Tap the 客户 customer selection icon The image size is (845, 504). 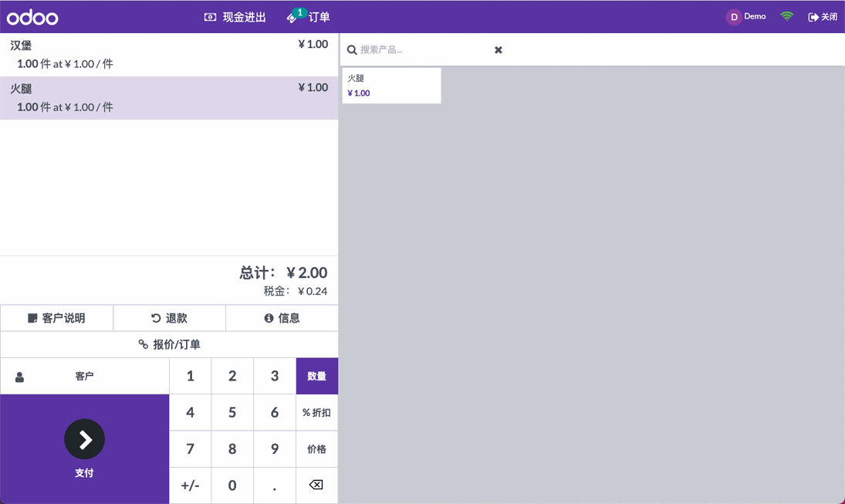19,376
